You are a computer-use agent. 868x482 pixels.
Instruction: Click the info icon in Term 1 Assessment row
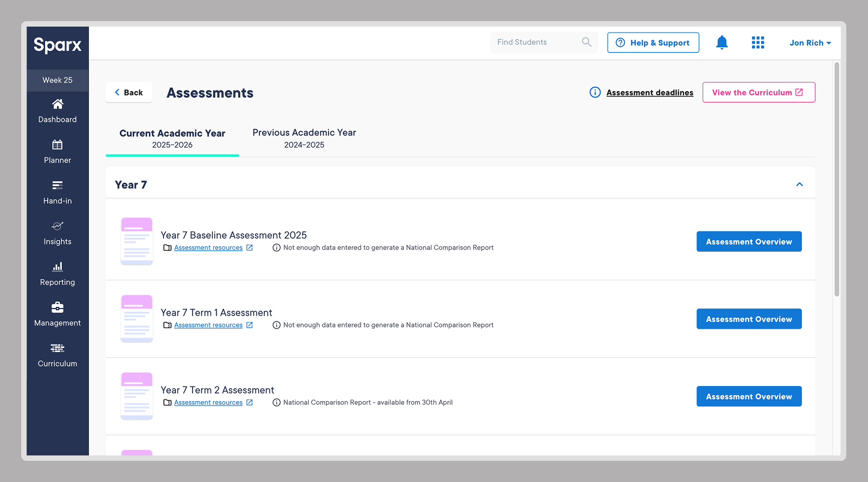[x=277, y=325]
